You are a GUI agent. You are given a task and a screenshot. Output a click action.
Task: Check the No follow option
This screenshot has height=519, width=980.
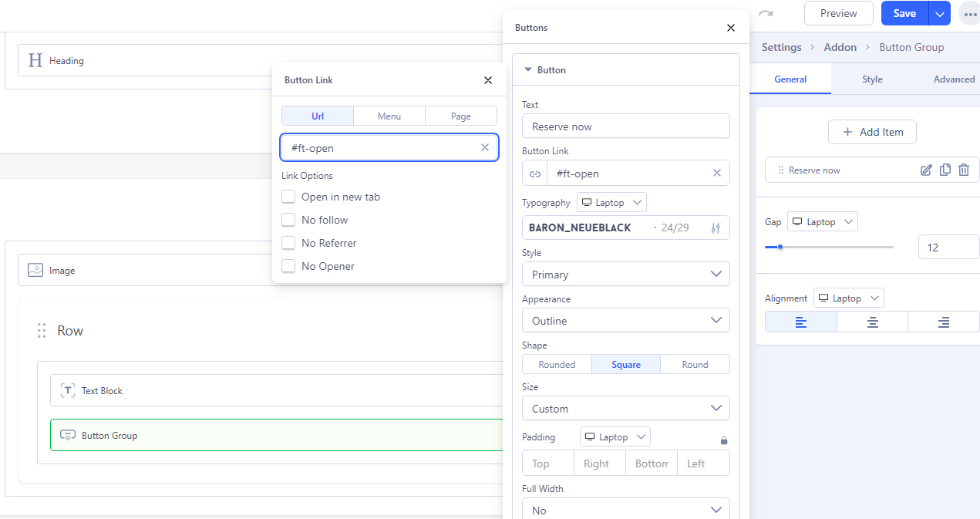(x=289, y=220)
